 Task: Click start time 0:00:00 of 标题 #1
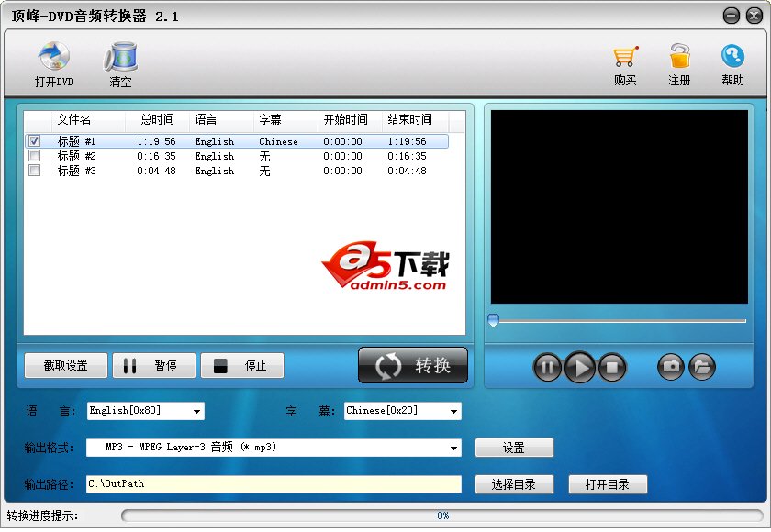[342, 141]
